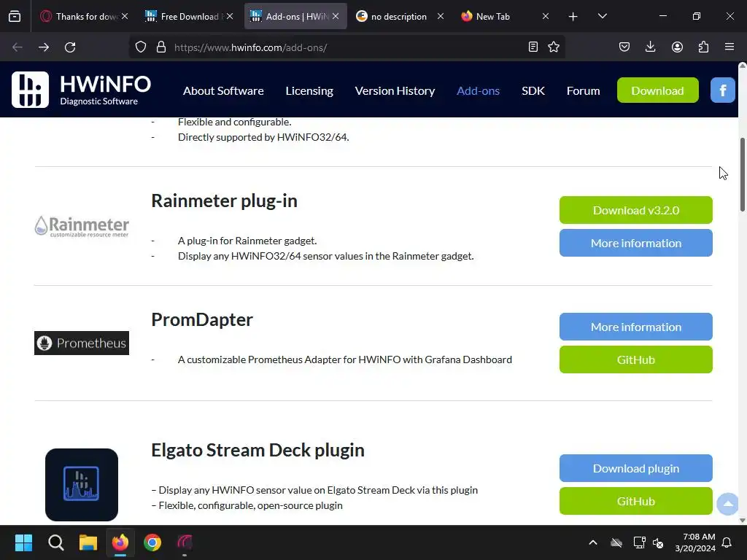Click the HWiNFO logo icon
This screenshot has width=747, height=560.
30,90
